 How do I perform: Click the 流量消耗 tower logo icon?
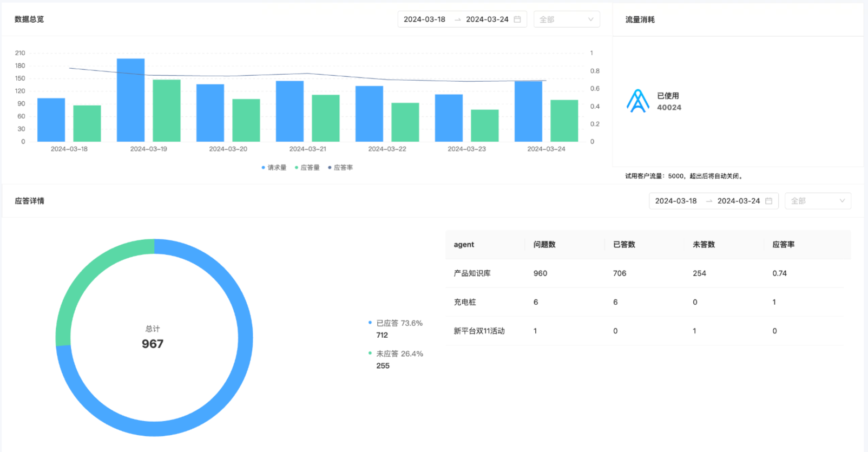point(638,101)
